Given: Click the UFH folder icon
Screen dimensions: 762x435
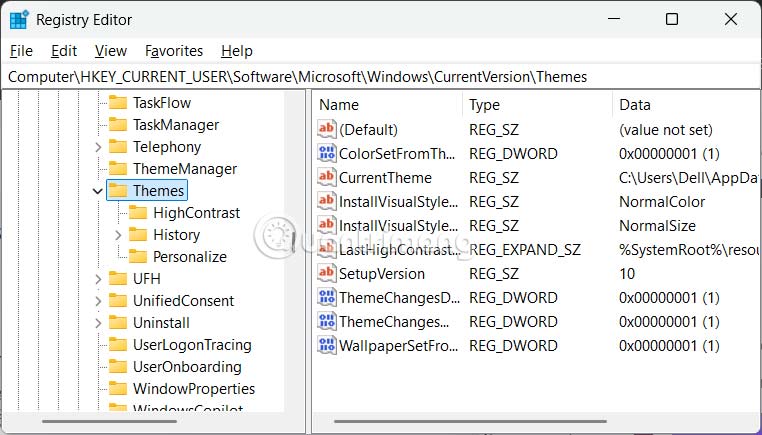Looking at the screenshot, I should pos(118,278).
